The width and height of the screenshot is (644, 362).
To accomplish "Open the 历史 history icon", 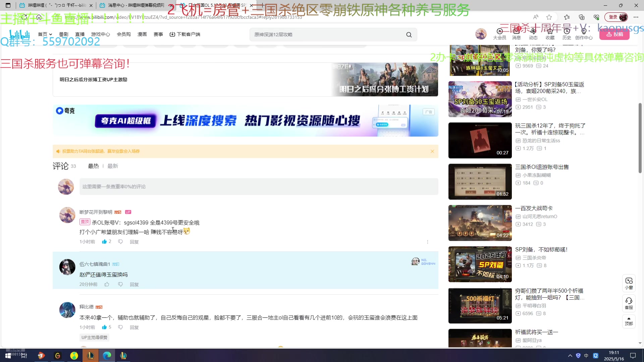I will [x=567, y=34].
